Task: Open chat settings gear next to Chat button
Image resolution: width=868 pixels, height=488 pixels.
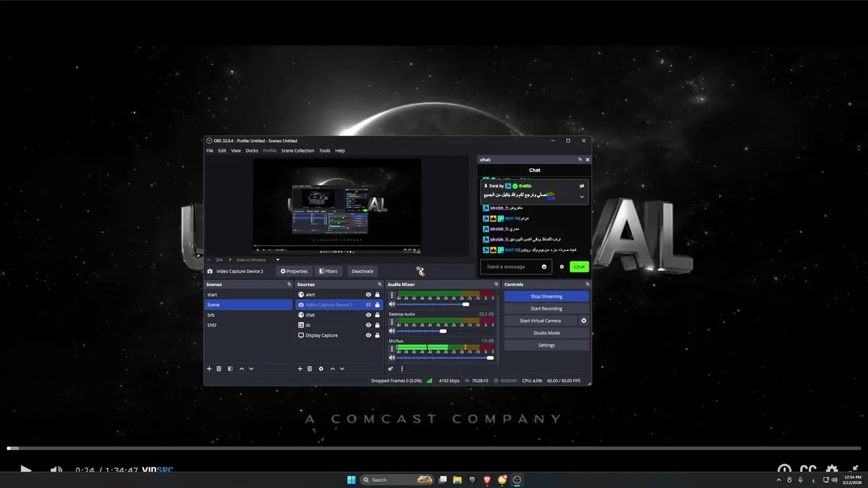Action: coord(561,266)
